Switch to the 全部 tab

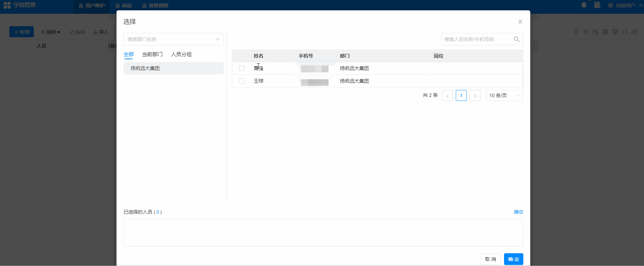(129, 54)
